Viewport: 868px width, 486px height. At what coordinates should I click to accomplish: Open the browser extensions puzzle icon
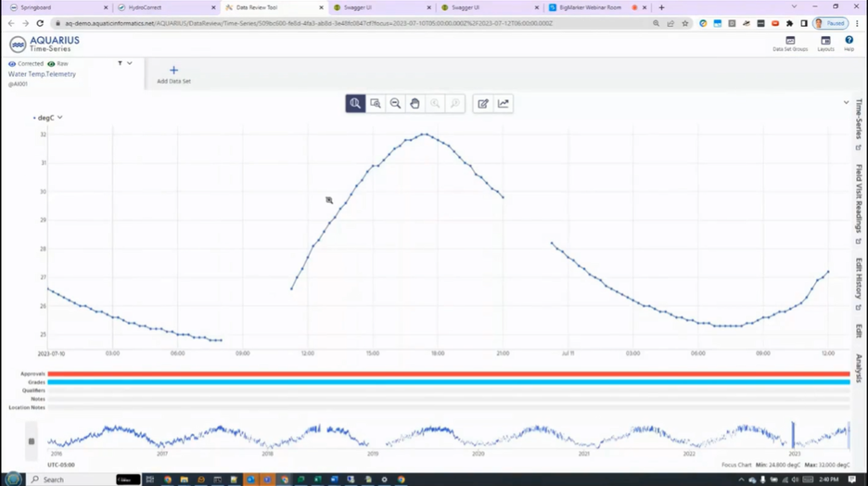pos(789,23)
